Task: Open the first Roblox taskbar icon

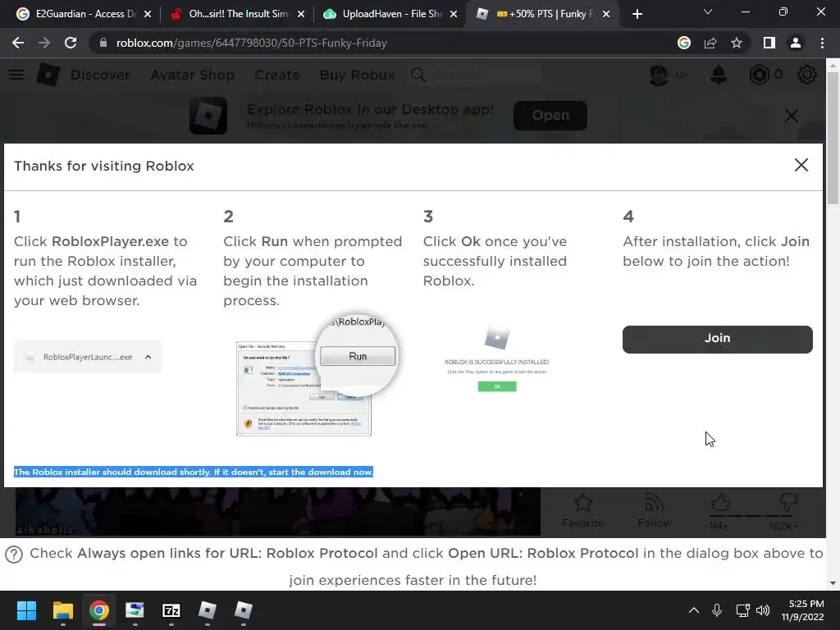Action: coord(208,610)
